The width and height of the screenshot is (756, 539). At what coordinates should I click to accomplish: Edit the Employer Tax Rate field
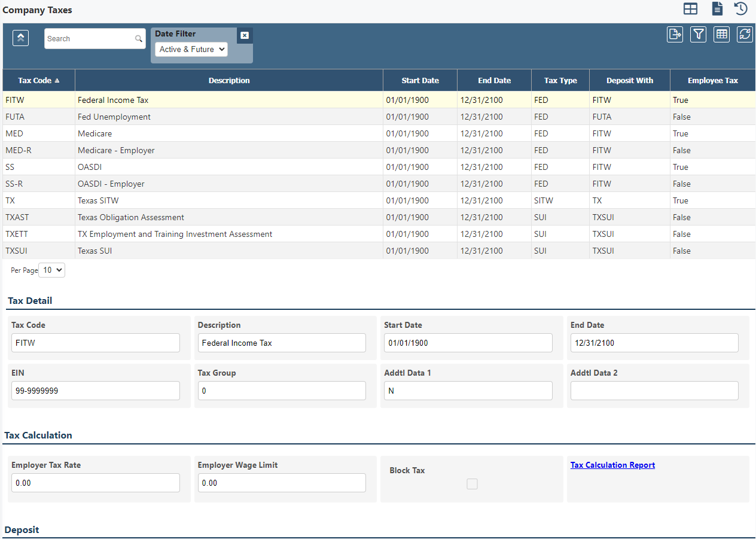(96, 483)
